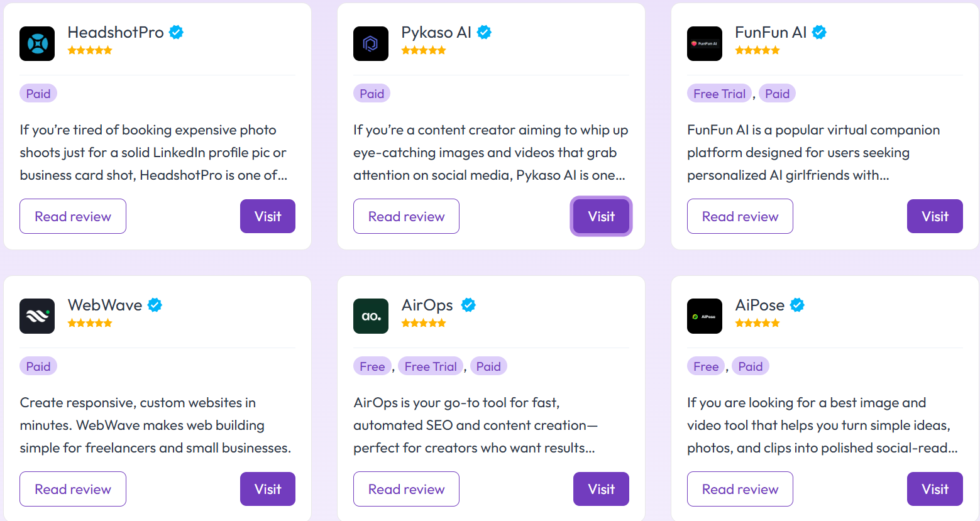This screenshot has width=980, height=521.
Task: Click the five-star rating under Pykaso AI
Action: click(424, 50)
